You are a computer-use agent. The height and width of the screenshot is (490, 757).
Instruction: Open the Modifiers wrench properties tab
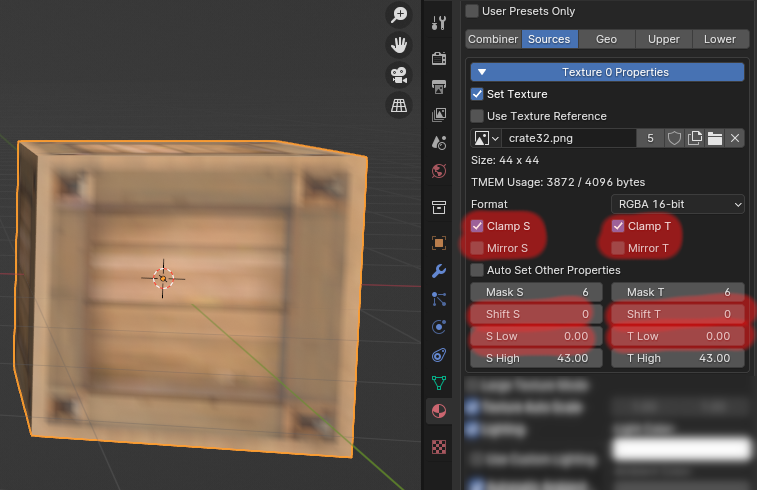tap(438, 271)
